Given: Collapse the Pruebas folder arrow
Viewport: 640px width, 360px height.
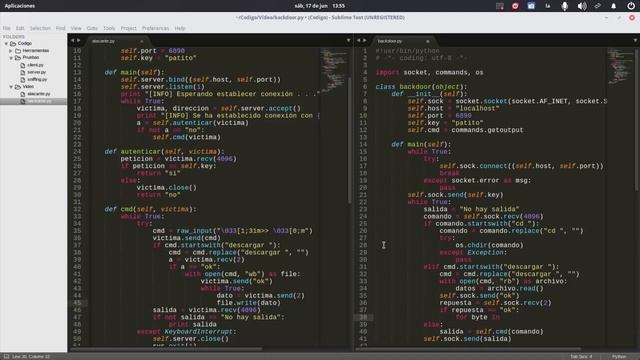Looking at the screenshot, I should point(11,58).
